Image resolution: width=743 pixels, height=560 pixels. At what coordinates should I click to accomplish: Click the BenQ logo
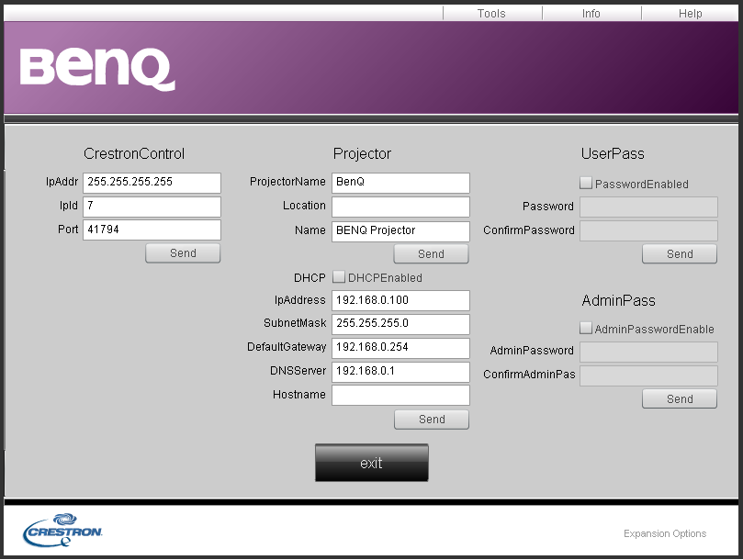97,69
